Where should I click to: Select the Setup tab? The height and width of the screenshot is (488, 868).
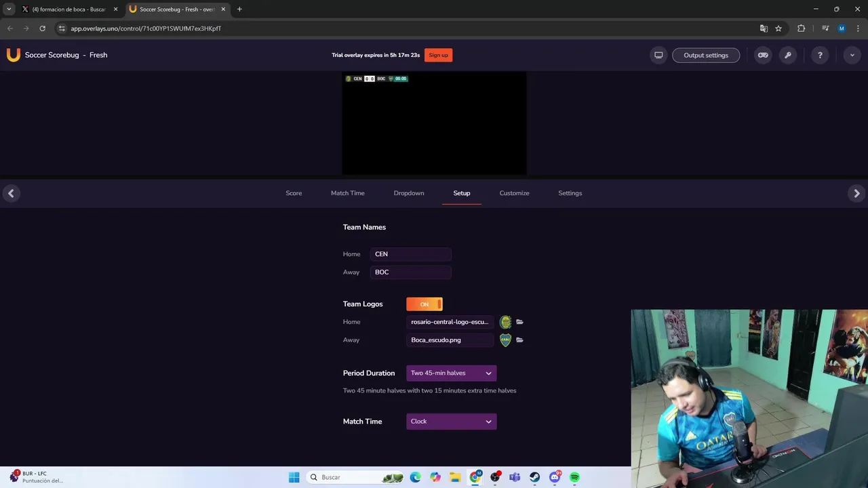point(462,193)
